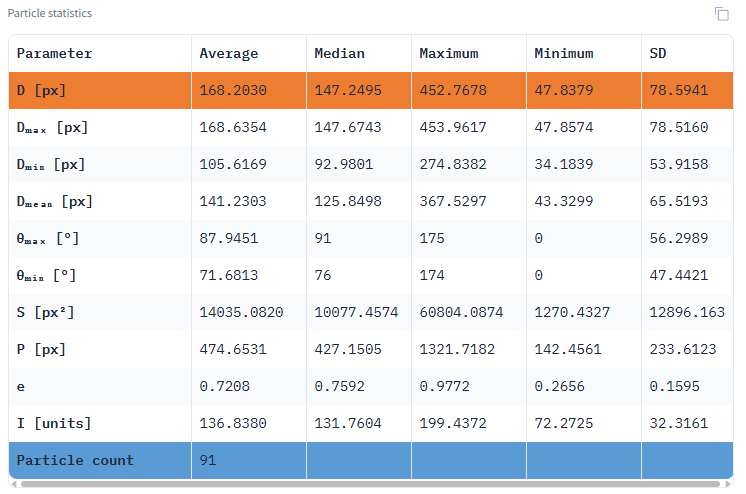Select the I [units] row label
Screen dimensions: 746x494
(x=54, y=424)
